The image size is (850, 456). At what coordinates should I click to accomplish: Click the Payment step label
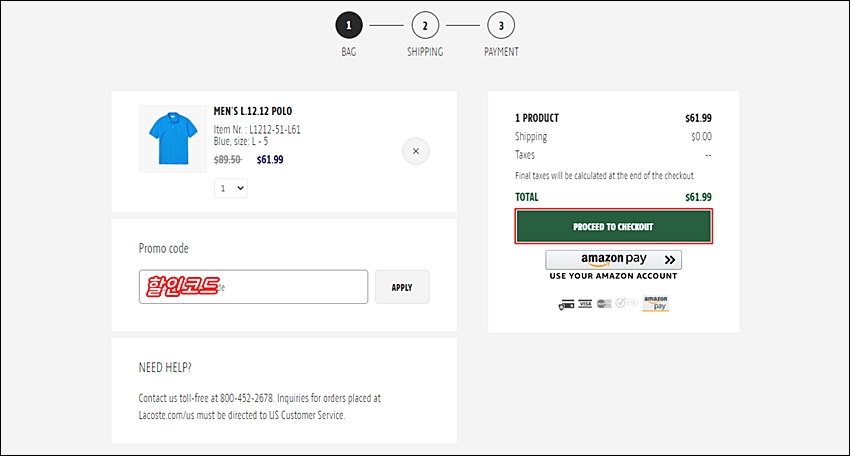[x=501, y=52]
